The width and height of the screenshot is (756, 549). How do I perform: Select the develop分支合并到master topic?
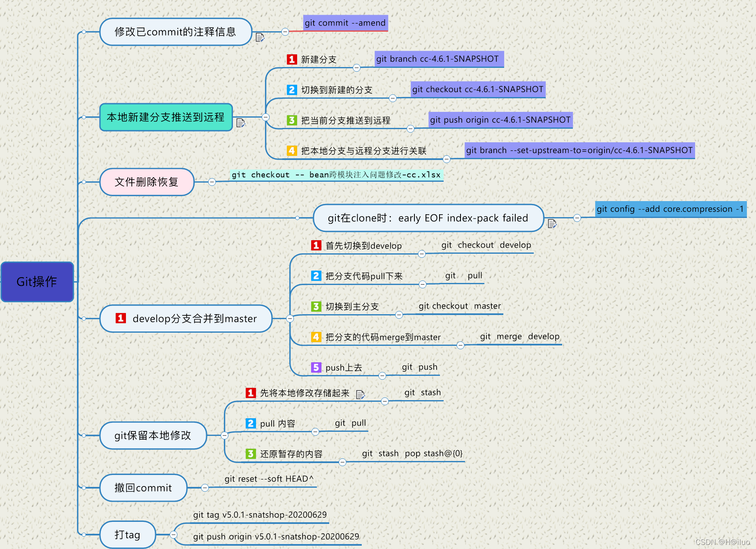tap(186, 318)
